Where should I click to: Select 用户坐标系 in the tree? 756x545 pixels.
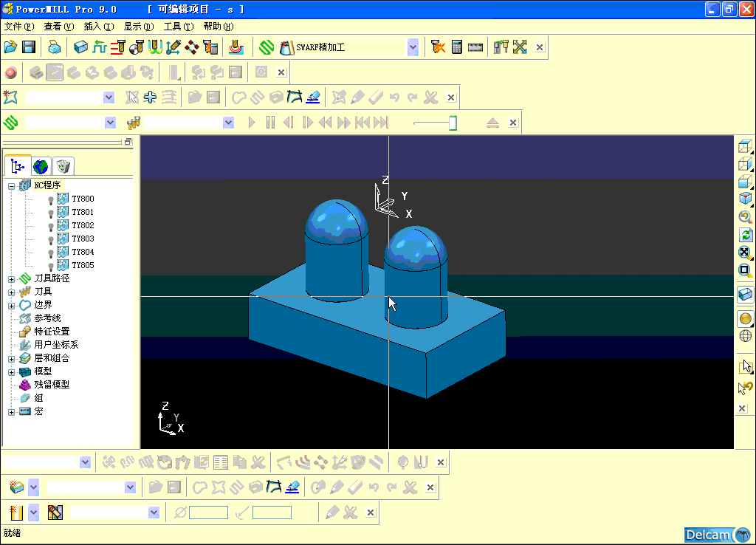[x=56, y=344]
